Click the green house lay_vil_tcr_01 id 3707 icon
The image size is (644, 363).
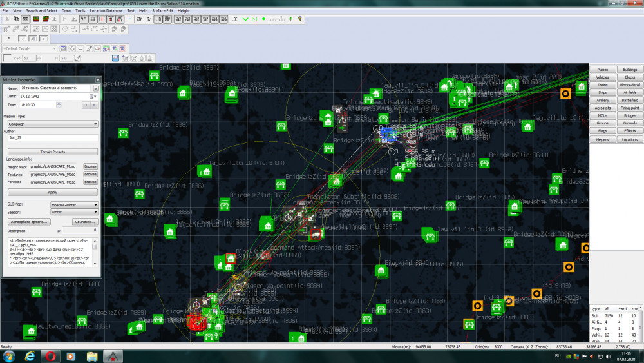click(204, 172)
